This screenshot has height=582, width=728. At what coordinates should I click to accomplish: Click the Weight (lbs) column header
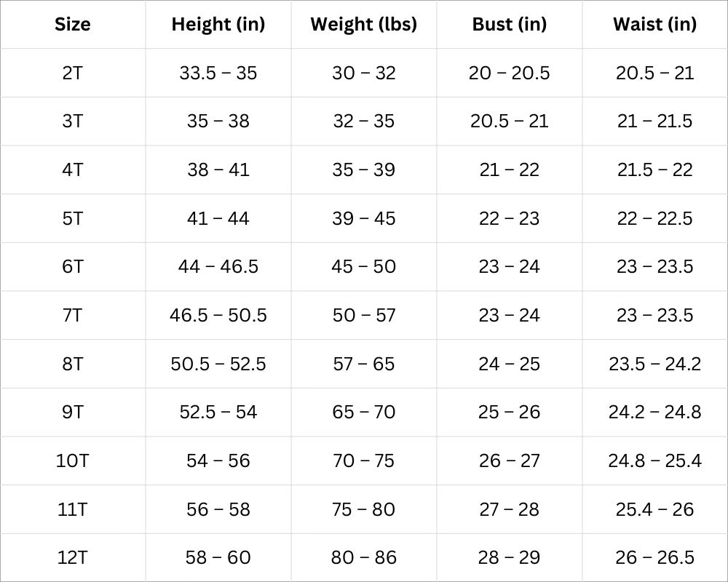click(364, 24)
